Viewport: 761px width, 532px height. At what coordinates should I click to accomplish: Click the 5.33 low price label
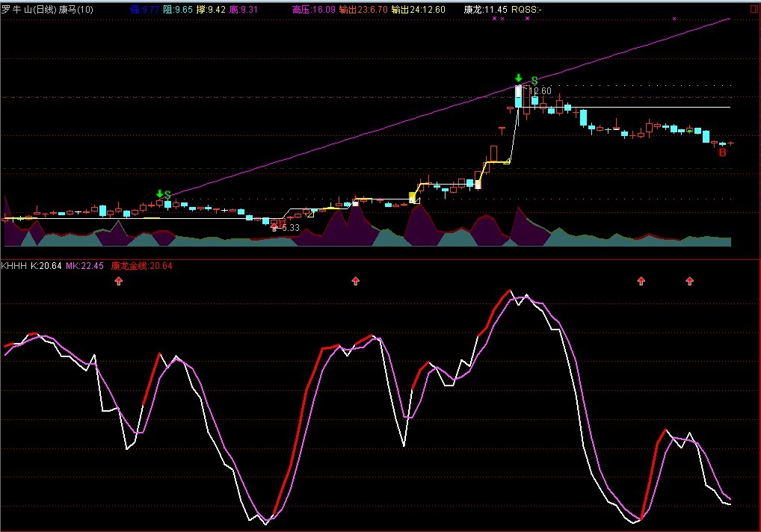click(x=290, y=227)
